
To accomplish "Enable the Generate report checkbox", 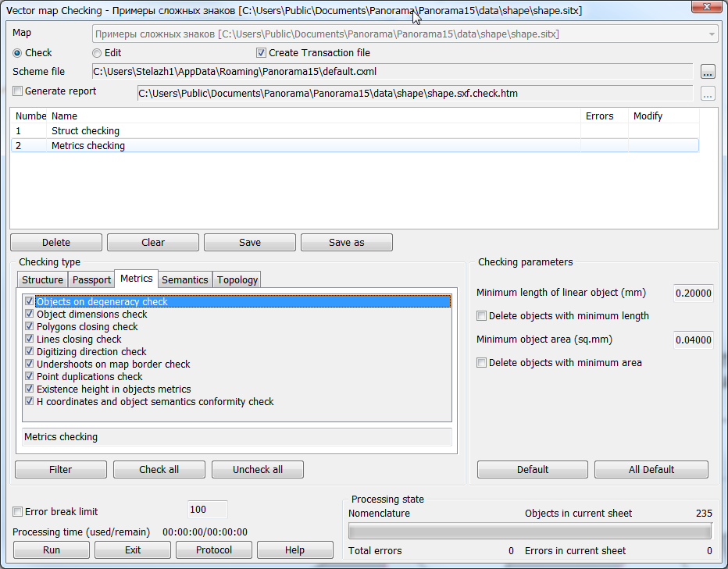I will [x=18, y=91].
